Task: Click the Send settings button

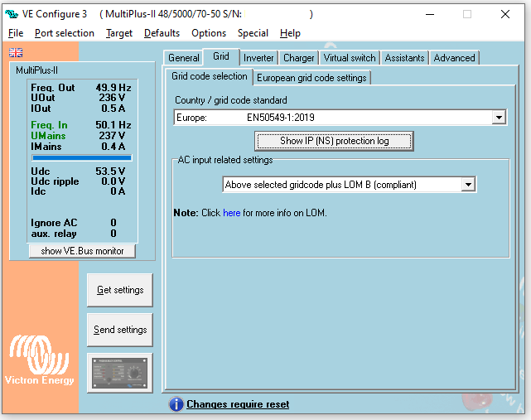Action: tap(120, 330)
